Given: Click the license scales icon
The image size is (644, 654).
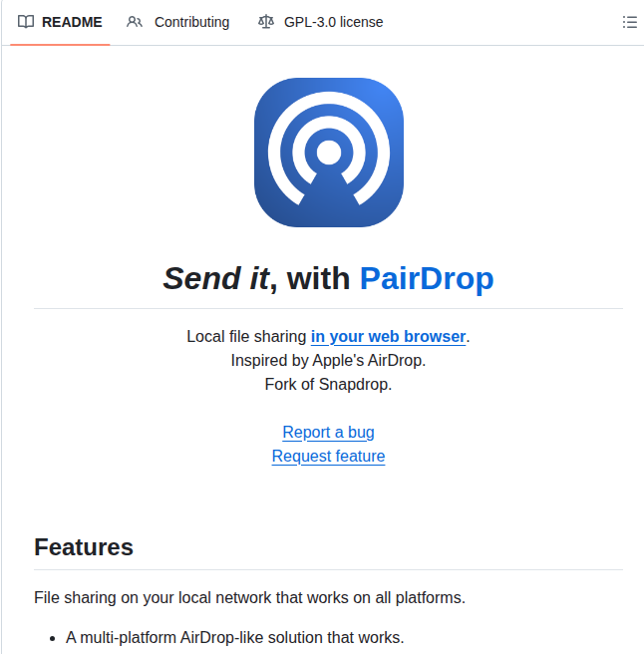Looking at the screenshot, I should (266, 22).
